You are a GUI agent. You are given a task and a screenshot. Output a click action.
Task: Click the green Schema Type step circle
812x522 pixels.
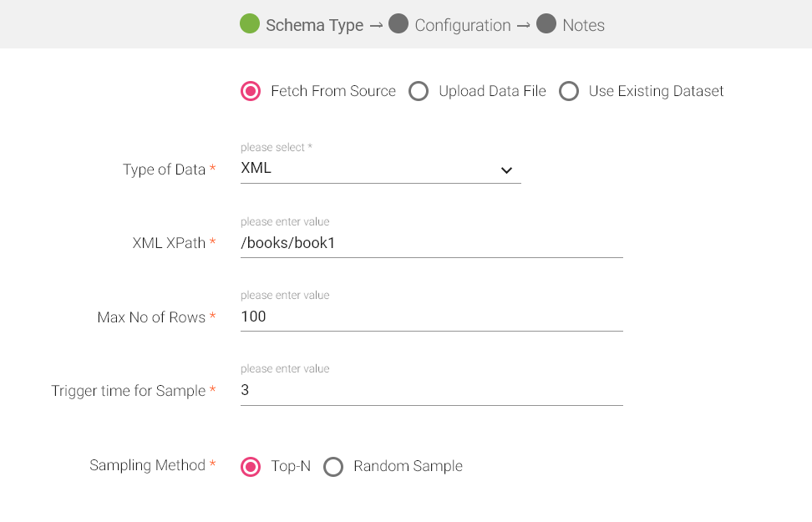pyautogui.click(x=250, y=24)
